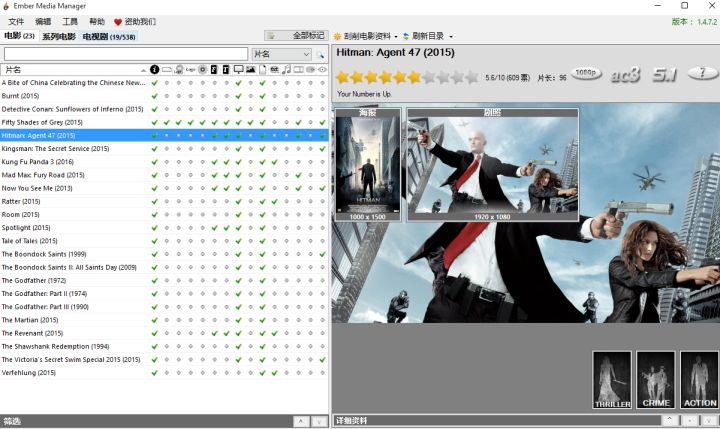Click the 全部标记 button
Screen dimensions: 720x429
pos(296,36)
